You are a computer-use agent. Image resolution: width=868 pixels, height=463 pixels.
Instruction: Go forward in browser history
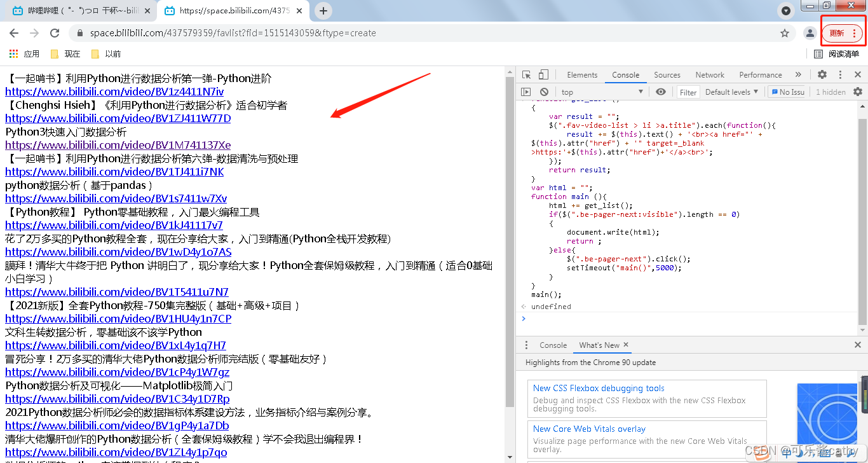coord(34,33)
